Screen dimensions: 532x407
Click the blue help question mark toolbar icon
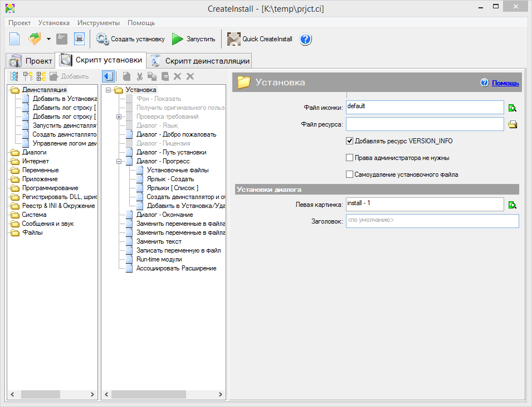coord(306,39)
